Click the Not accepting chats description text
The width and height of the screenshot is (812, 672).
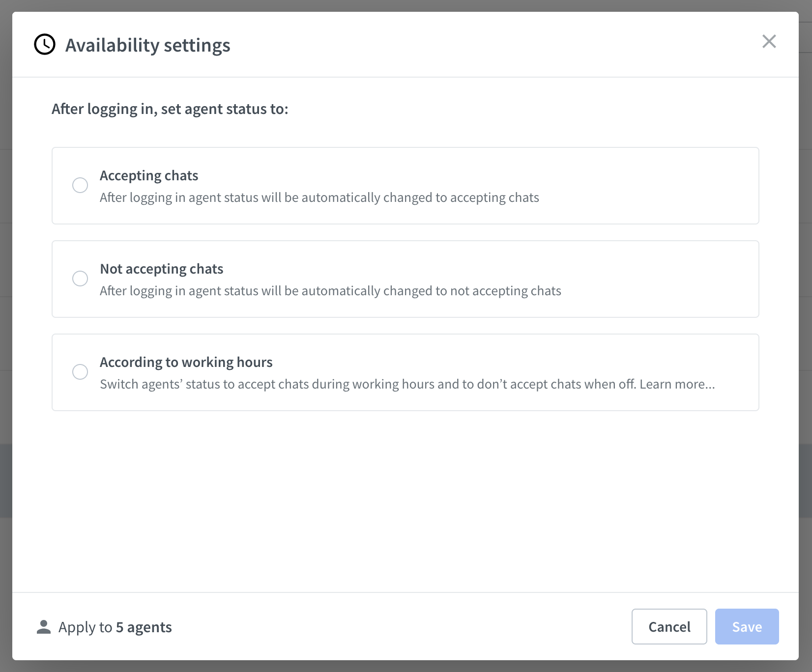tap(330, 291)
